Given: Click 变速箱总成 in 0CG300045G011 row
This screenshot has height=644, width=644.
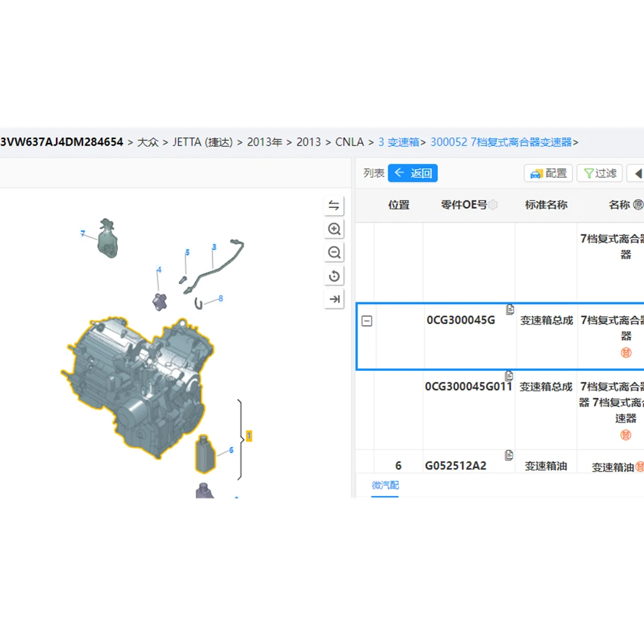Looking at the screenshot, I should [546, 387].
